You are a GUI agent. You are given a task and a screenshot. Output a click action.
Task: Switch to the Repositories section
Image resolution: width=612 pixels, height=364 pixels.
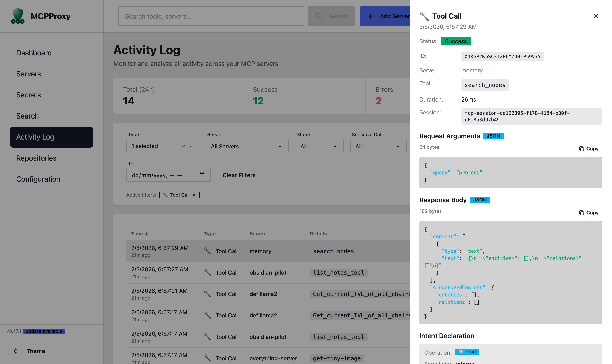point(36,158)
